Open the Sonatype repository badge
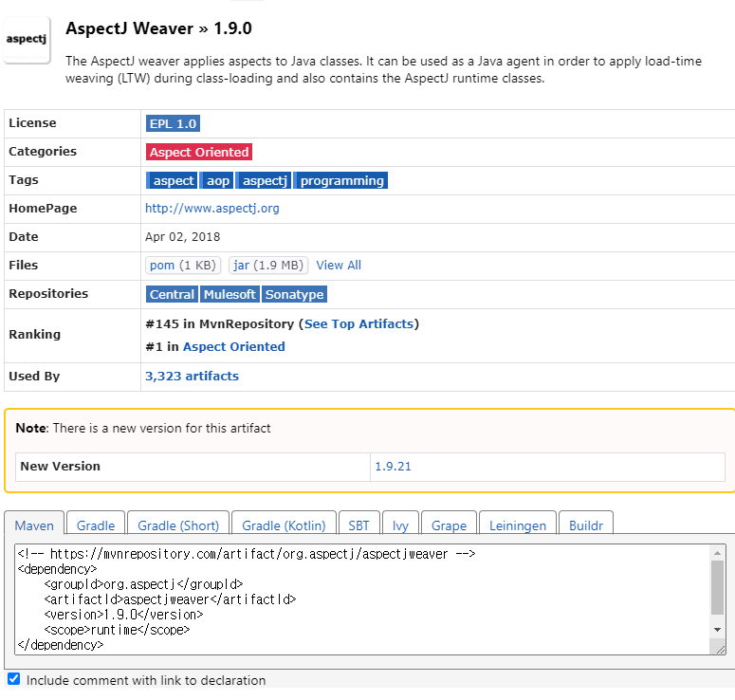 point(294,294)
